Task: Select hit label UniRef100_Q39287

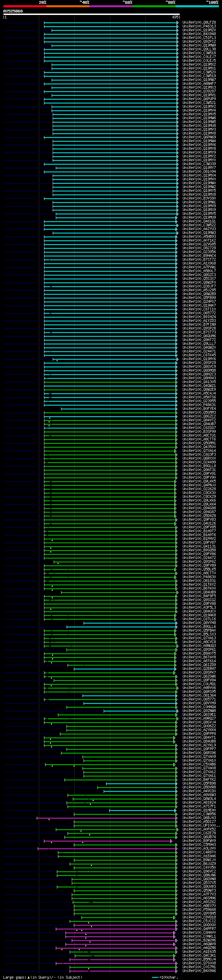Action: pyautogui.click(x=199, y=91)
